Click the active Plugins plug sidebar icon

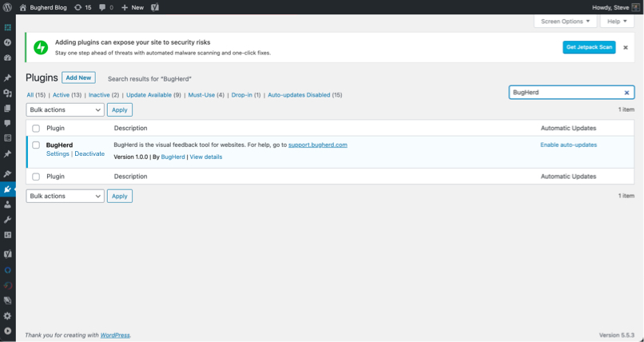7,189
